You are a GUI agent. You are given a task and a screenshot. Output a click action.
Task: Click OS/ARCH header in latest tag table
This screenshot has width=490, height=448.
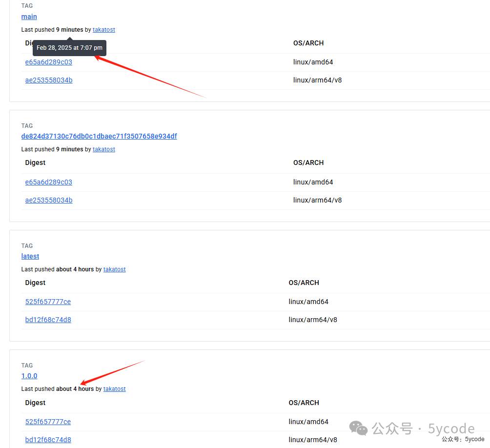[304, 283]
